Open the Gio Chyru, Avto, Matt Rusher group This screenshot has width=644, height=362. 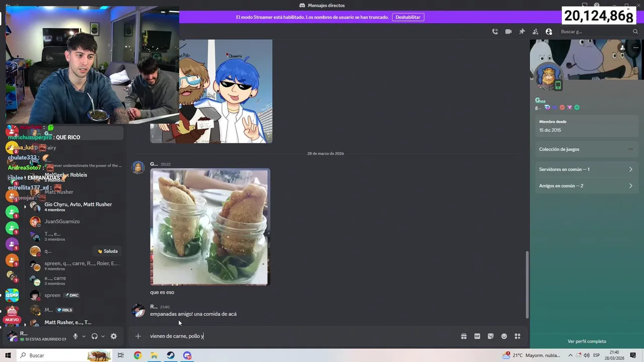tap(74, 207)
